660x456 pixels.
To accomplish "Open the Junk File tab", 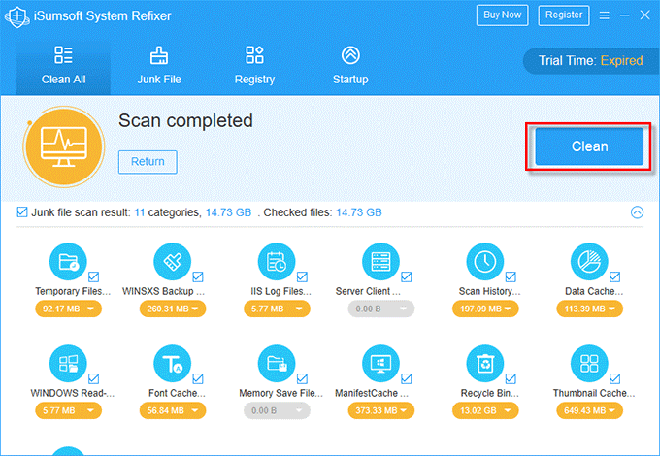I will pos(159,66).
